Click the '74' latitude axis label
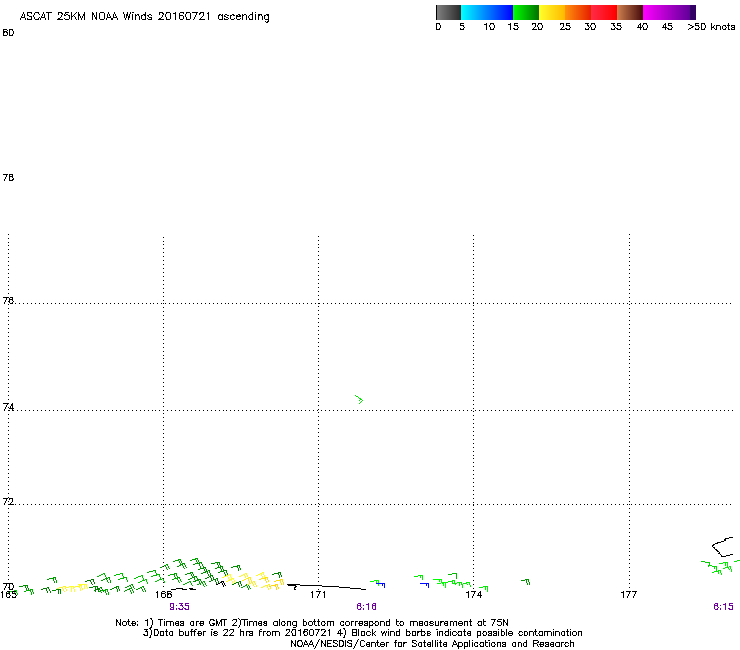This screenshot has height=650, width=740. pos(8,407)
